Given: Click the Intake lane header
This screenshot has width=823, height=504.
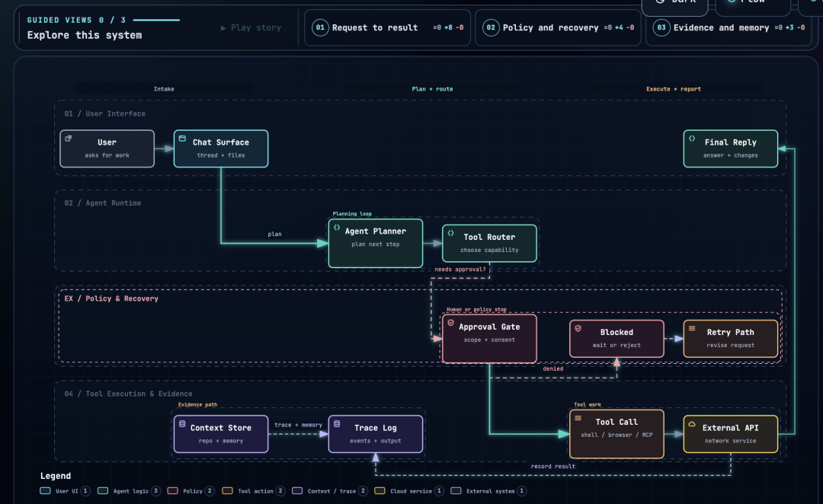Looking at the screenshot, I should coord(164,89).
